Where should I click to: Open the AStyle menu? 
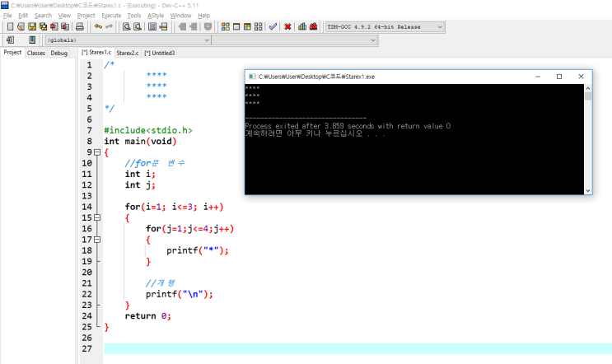pyautogui.click(x=156, y=15)
